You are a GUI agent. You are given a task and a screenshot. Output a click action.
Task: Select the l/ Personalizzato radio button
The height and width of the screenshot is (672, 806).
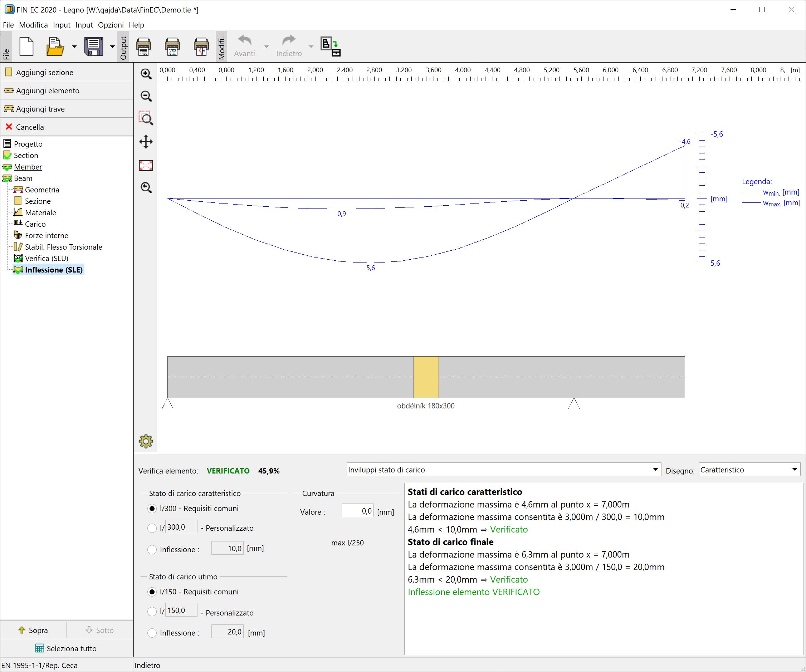pos(152,528)
